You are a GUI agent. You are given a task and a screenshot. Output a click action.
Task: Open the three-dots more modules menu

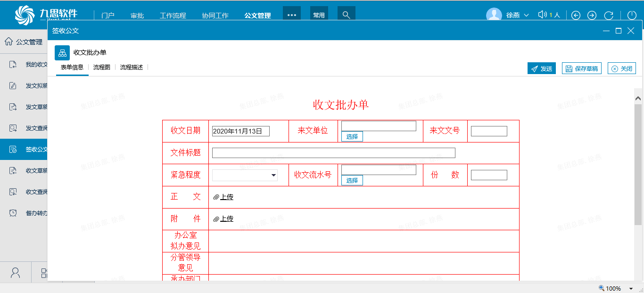pyautogui.click(x=291, y=15)
